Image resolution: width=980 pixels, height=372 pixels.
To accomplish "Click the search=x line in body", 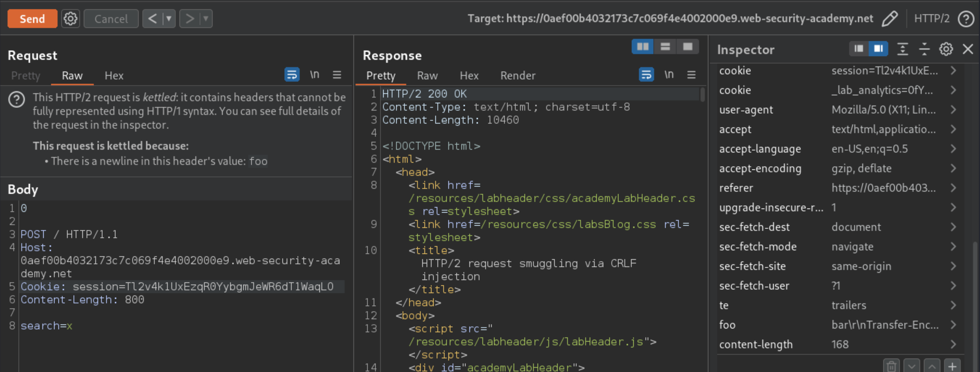I will pos(46,326).
